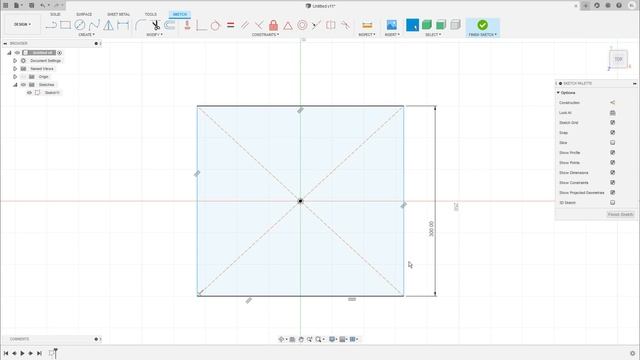The image size is (640, 360).
Task: Click the ViewCube top face
Action: click(618, 59)
